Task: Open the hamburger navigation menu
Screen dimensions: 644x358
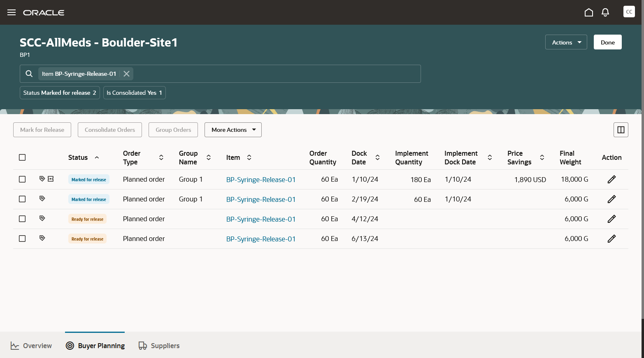Action: [12, 12]
